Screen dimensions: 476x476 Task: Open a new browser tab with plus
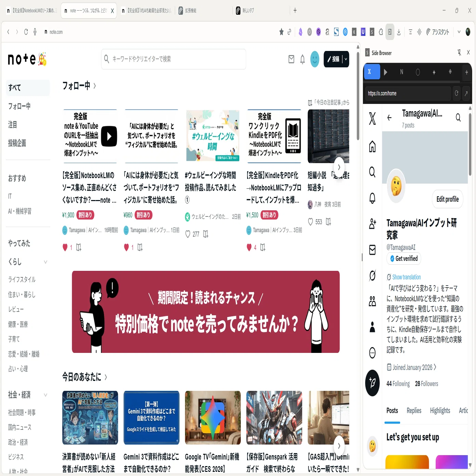tap(295, 11)
